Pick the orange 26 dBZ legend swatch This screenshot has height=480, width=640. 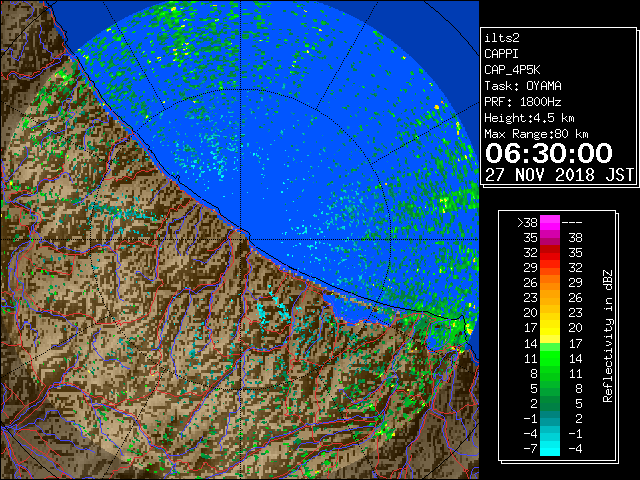point(550,283)
